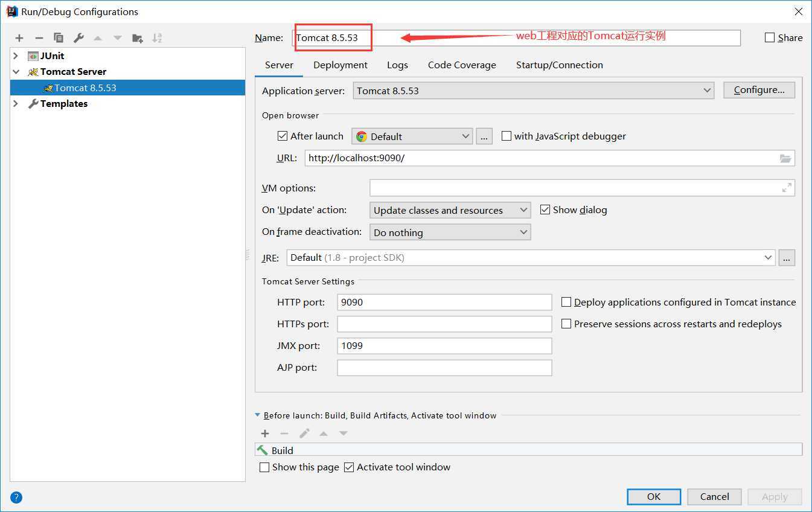Click the AJP port field
The image size is (812, 512).
[444, 368]
